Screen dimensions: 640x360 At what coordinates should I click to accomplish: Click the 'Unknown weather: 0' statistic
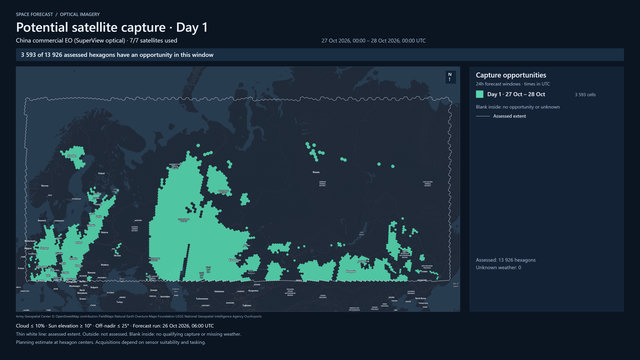pyautogui.click(x=498, y=268)
